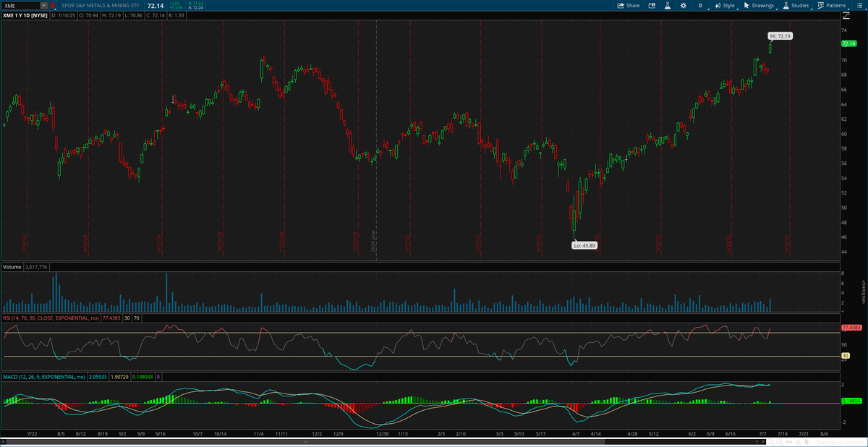Click the 7/14 date label on time axis
This screenshot has height=447, width=868.
[x=783, y=433]
